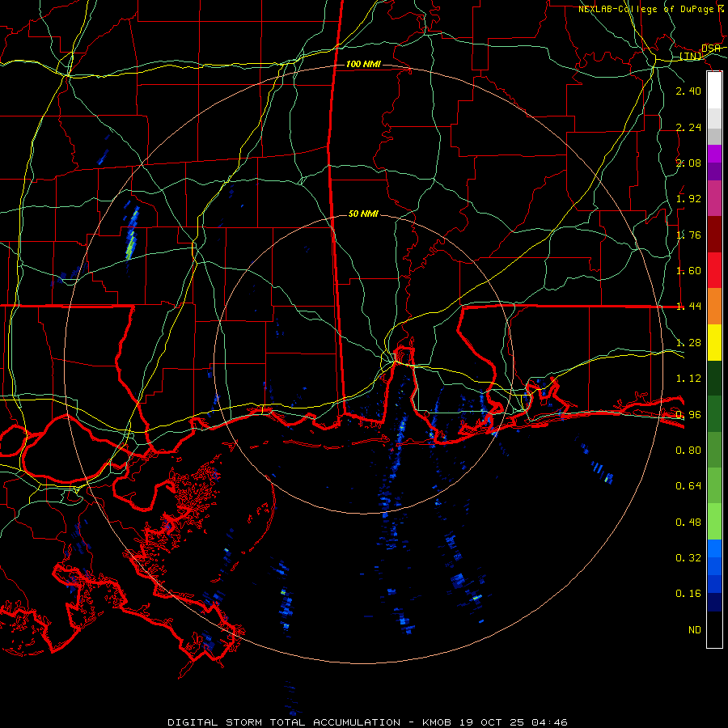Click the 2.40 legend value
This screenshot has height=728, width=728.
pyautogui.click(x=688, y=91)
